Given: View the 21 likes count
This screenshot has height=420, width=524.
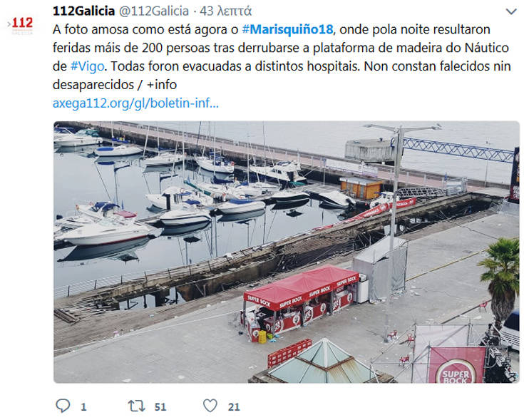Looking at the screenshot, I should pyautogui.click(x=234, y=407).
